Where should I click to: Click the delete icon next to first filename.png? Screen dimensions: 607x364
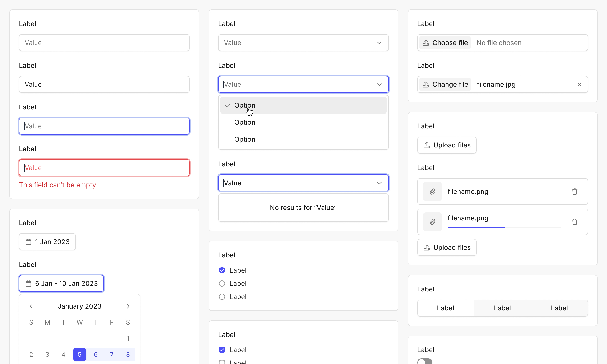click(x=575, y=191)
